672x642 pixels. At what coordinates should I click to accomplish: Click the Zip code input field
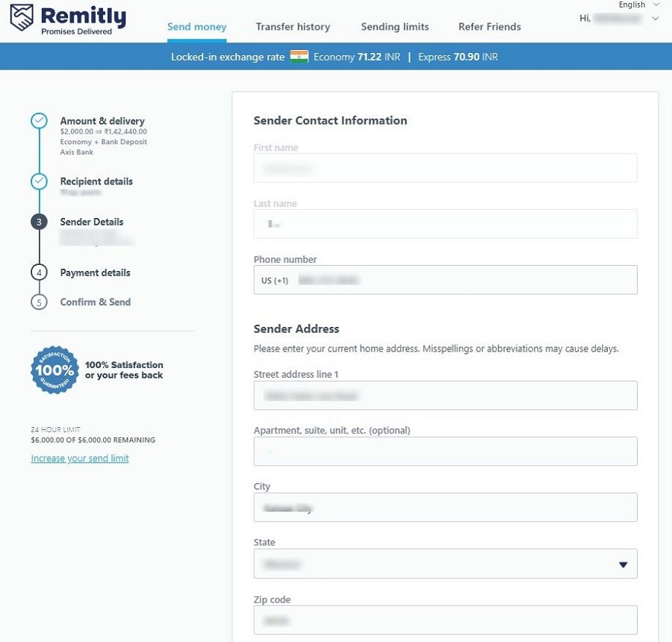[445, 620]
